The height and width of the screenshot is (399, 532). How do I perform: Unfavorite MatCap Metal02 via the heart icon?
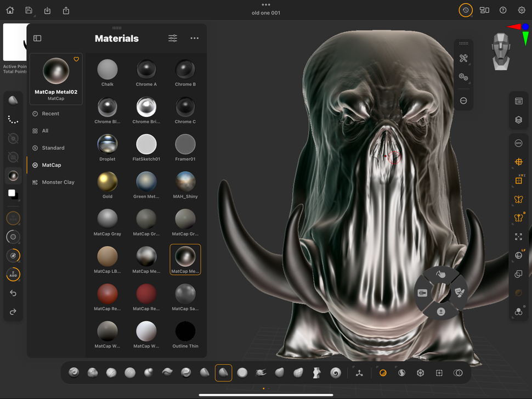pos(76,59)
